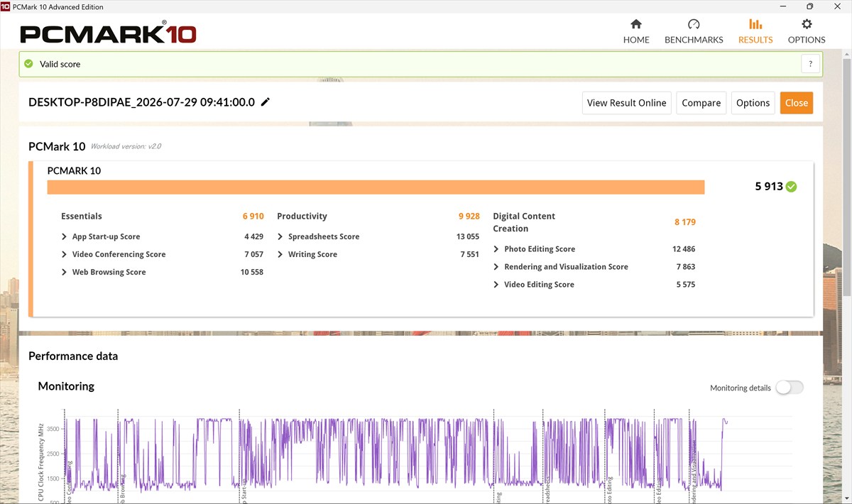This screenshot has height=504, width=852.
Task: Toggle the Monitoring details switch
Action: pos(790,388)
